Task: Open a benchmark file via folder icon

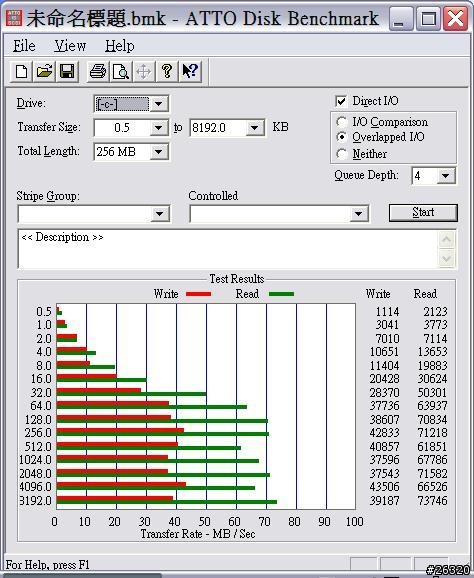Action: pyautogui.click(x=44, y=71)
